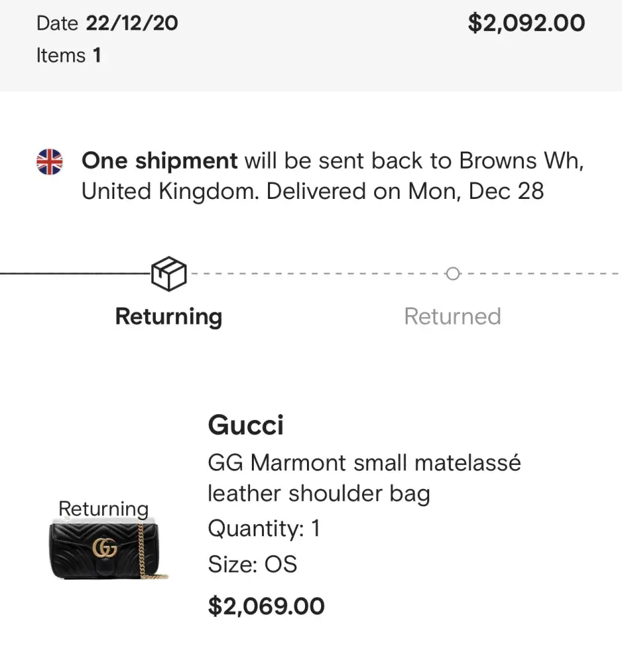This screenshot has width=622, height=672.
Task: Select the greyed Returned status label
Action: [x=452, y=317]
